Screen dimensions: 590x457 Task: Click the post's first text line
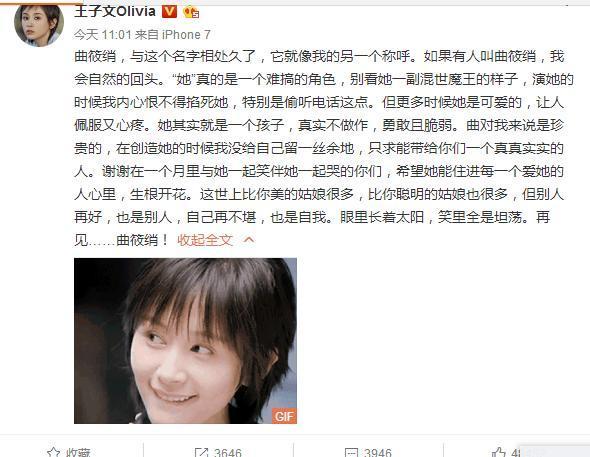coord(319,56)
